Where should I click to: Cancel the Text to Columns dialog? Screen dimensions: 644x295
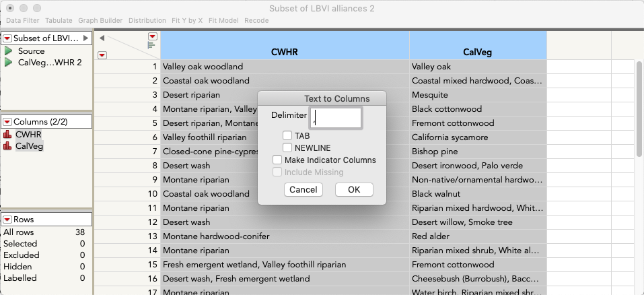(303, 190)
